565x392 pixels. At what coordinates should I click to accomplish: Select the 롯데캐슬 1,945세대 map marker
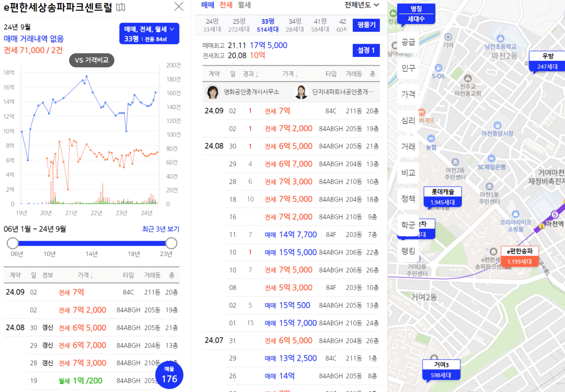[x=442, y=197]
